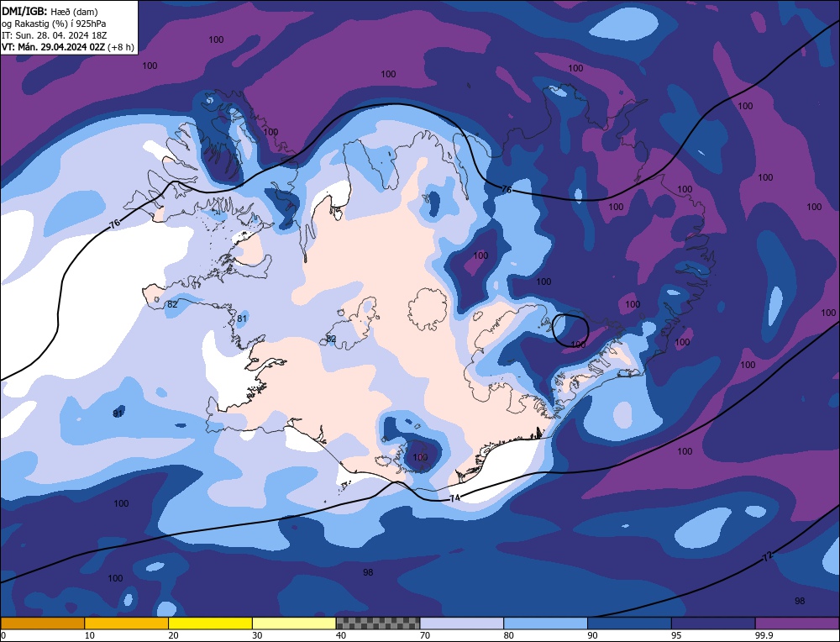Click the '100' label inside the dark patch on Iceland's south coast
840x642 pixels.
pyautogui.click(x=421, y=457)
